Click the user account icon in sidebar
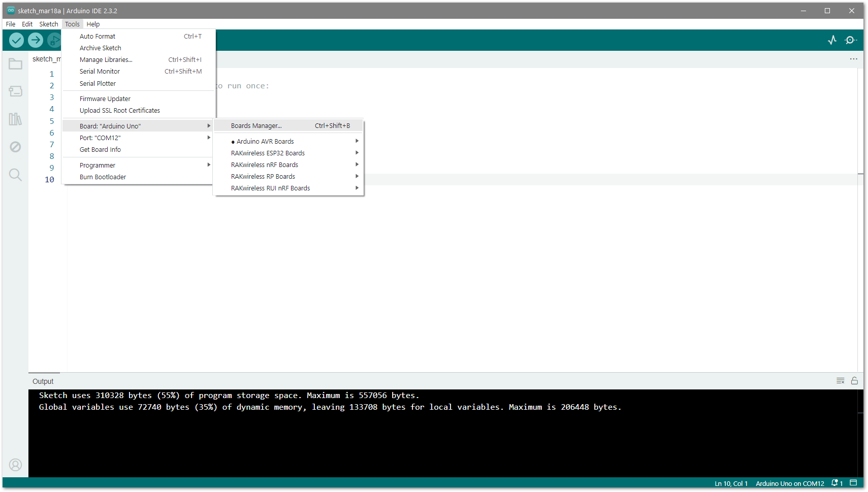Image resolution: width=868 pixels, height=492 pixels. pyautogui.click(x=15, y=465)
